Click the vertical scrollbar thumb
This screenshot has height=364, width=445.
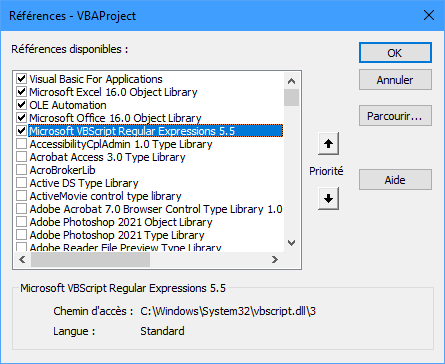(292, 97)
